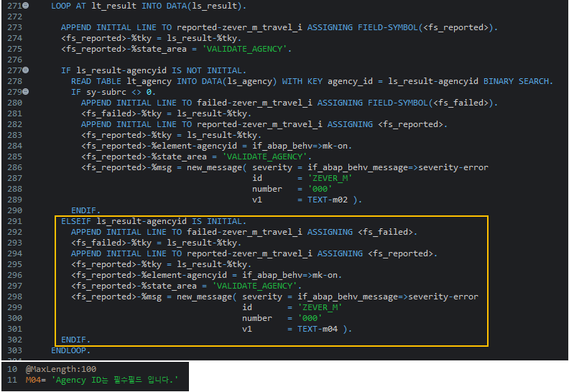This screenshot has width=569, height=392.
Task: Click @MaxLength:100 annotation in text pool
Action: (61, 369)
